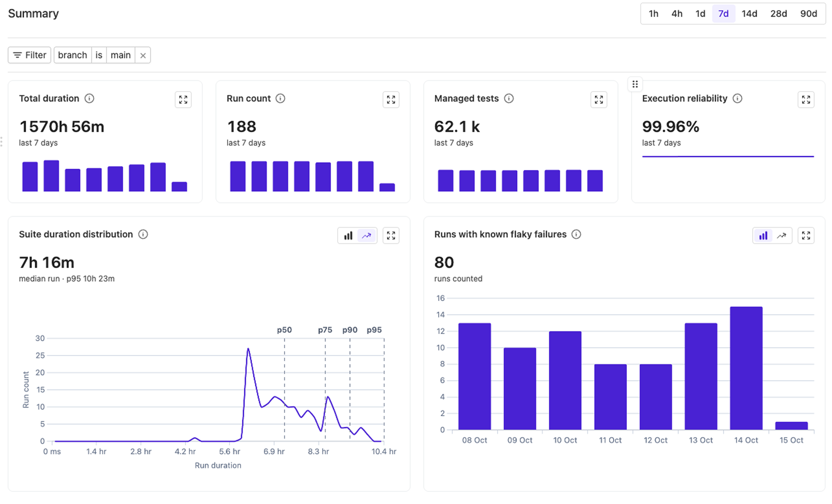
Task: Open the Filter menu
Action: (29, 55)
